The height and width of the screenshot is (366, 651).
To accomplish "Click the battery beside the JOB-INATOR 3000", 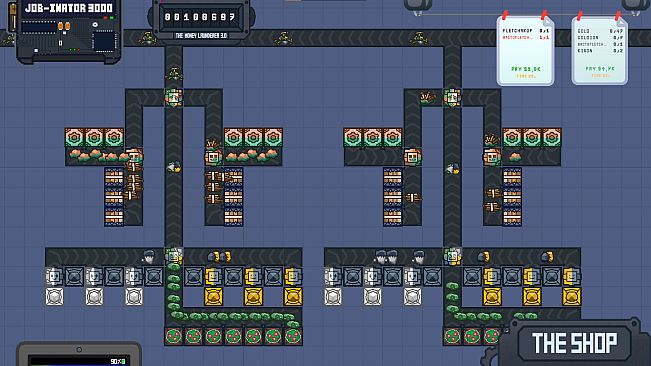I will tap(12, 17).
